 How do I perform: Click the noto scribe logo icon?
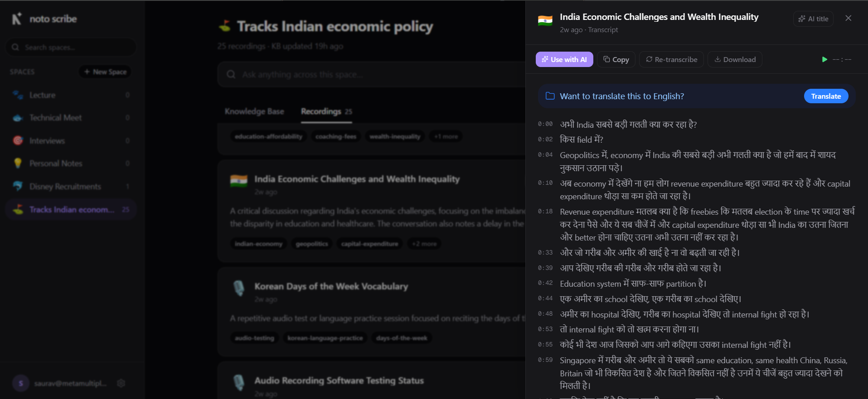point(17,19)
